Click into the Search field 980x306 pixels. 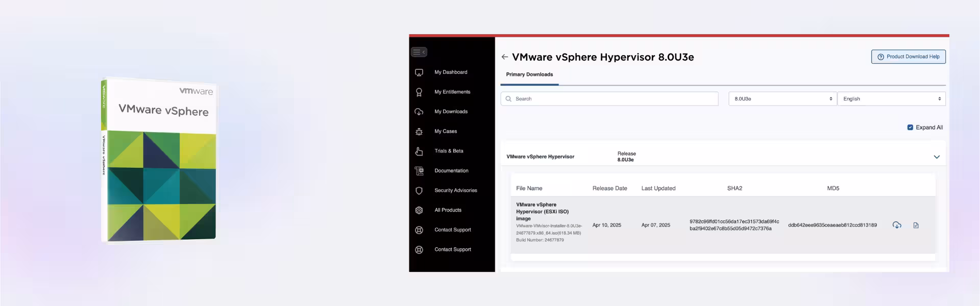pos(609,99)
